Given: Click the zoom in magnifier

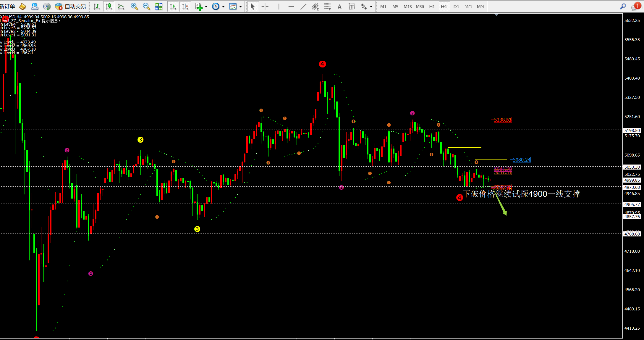Looking at the screenshot, I should coord(134,7).
